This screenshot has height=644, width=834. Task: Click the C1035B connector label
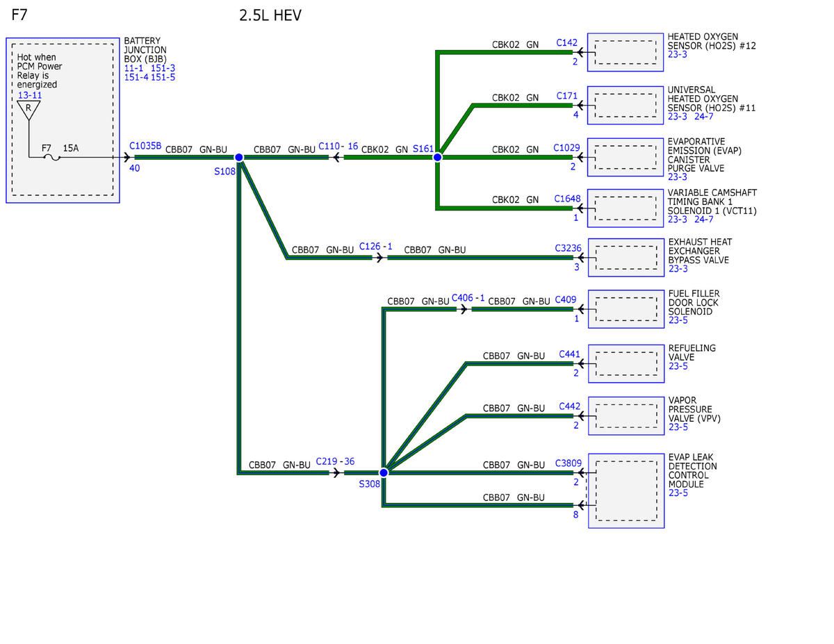tap(145, 147)
